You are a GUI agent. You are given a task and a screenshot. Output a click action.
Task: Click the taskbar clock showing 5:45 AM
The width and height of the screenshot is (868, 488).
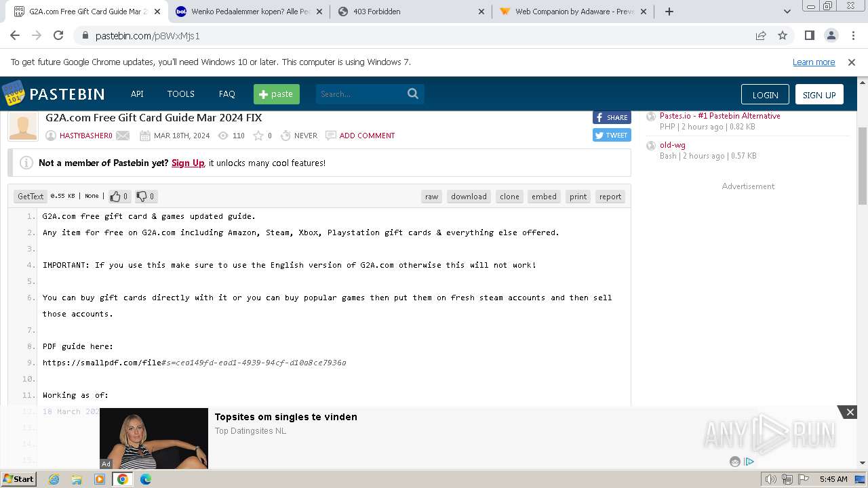[833, 479]
